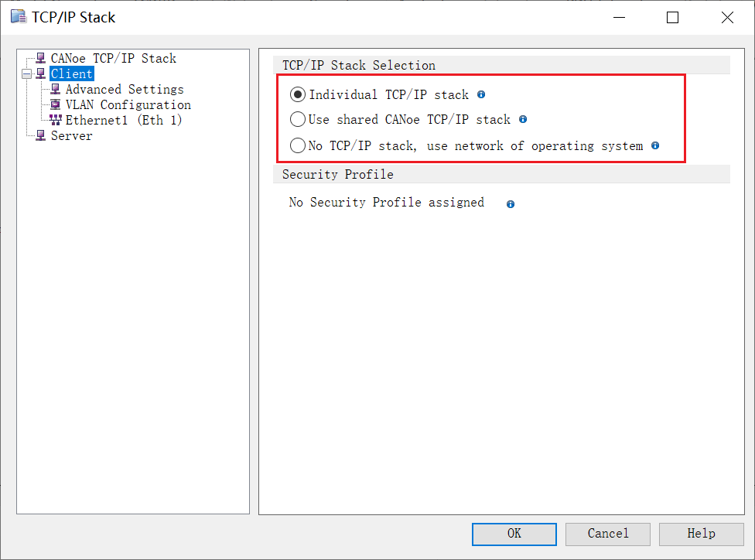Collapse the Client tree node
The width and height of the screenshot is (755, 560).
(27, 73)
